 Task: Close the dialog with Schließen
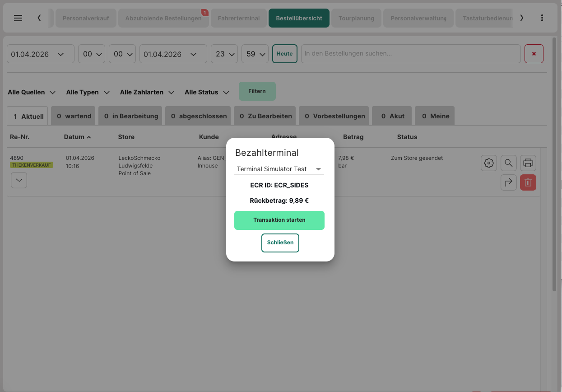click(280, 243)
